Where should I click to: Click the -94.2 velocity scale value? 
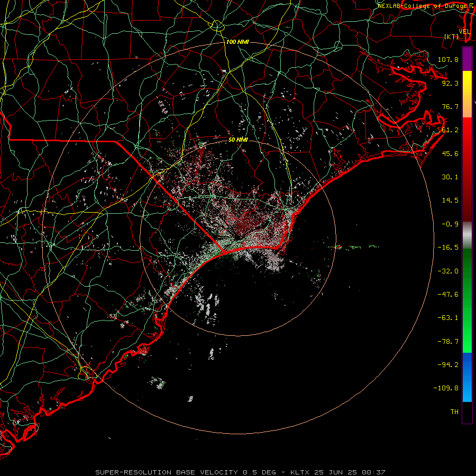point(448,365)
